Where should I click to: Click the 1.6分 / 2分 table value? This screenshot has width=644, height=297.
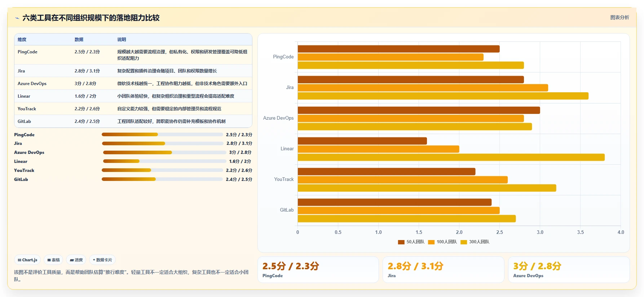85,96
